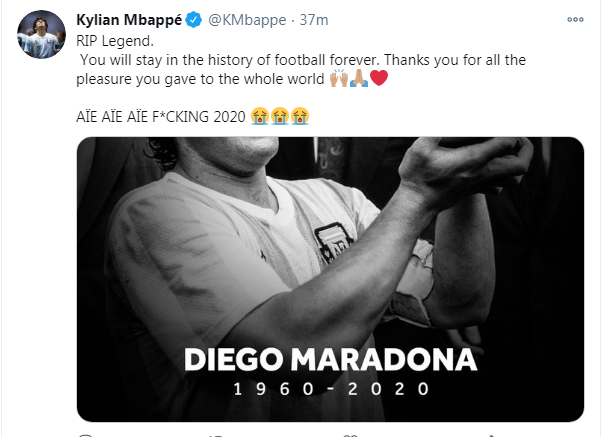Click the last crying face emoji
614x437 pixels.
pyautogui.click(x=300, y=116)
